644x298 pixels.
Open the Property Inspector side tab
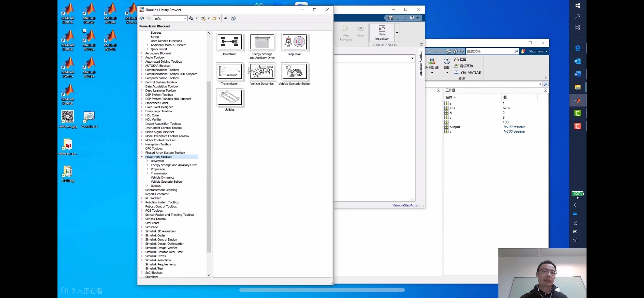(x=421, y=63)
